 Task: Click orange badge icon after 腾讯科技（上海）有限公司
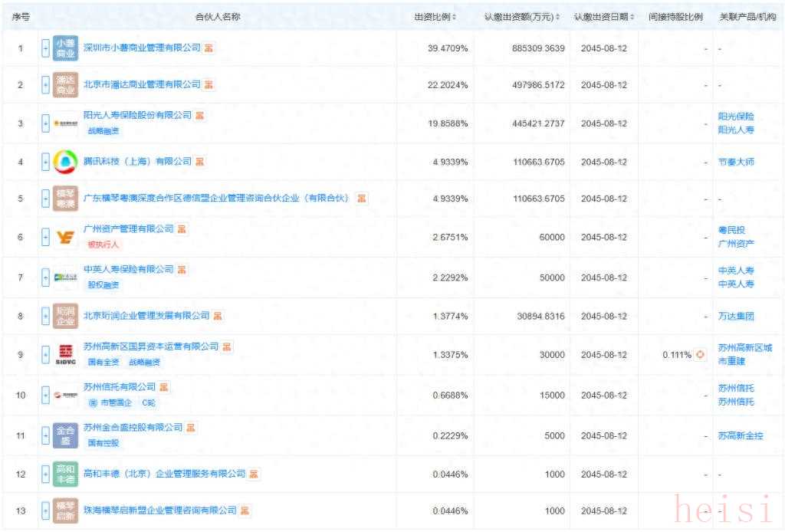(x=200, y=162)
